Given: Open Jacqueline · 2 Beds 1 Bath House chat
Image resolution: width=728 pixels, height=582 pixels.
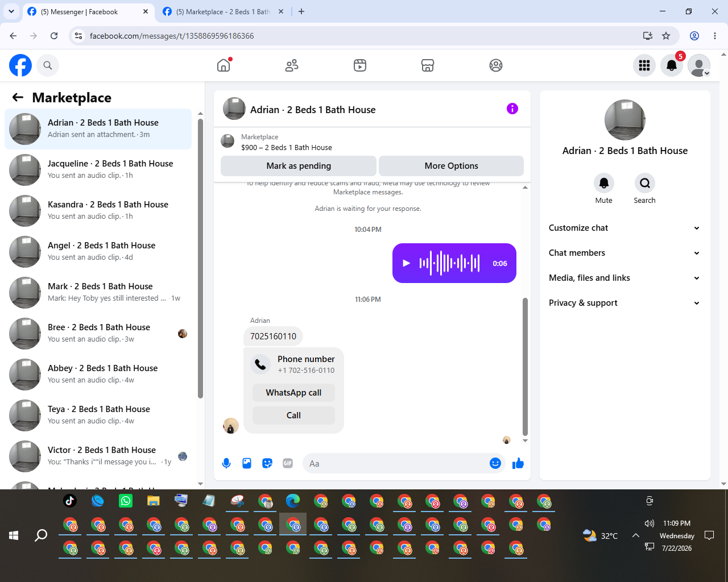Looking at the screenshot, I should (98, 169).
